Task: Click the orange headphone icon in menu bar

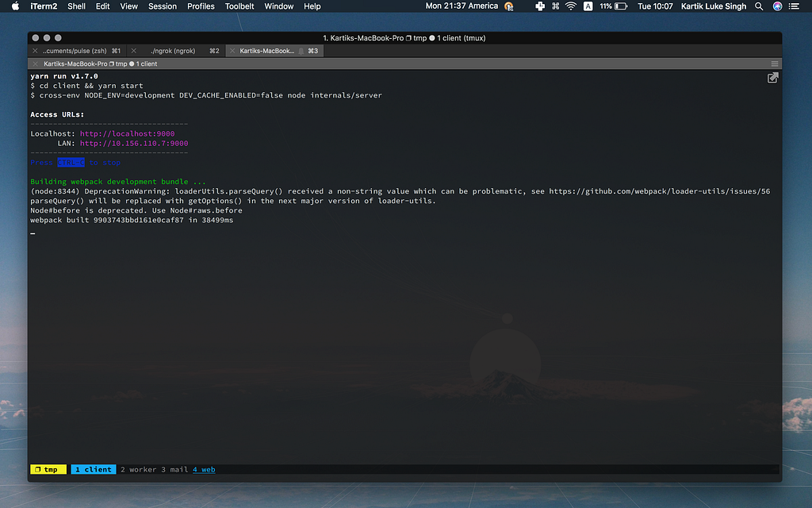Action: coord(508,6)
